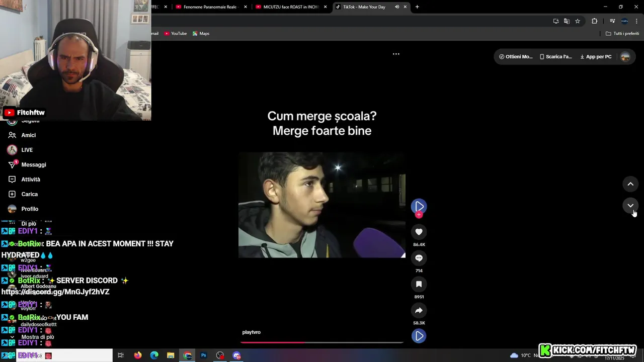The width and height of the screenshot is (644, 362).
Task: Like the TikTok video with heart icon
Action: pos(419,232)
